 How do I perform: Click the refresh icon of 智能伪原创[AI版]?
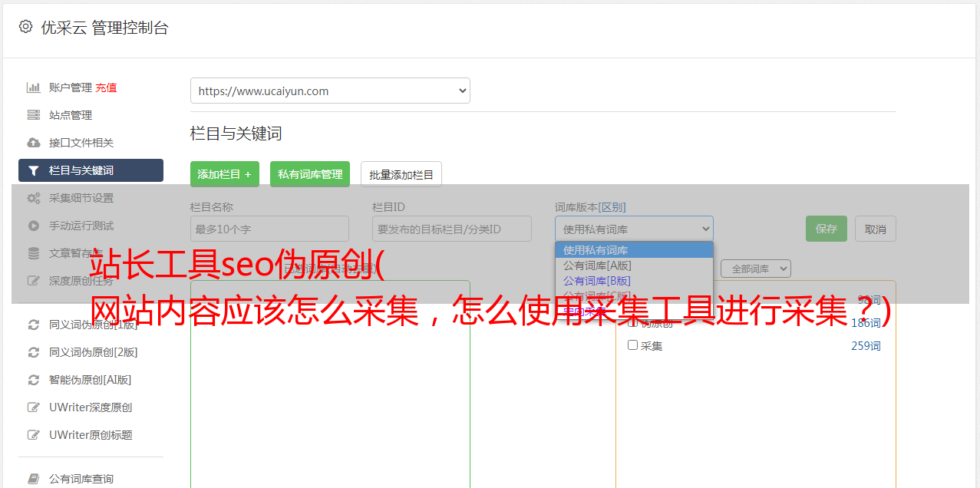[34, 380]
